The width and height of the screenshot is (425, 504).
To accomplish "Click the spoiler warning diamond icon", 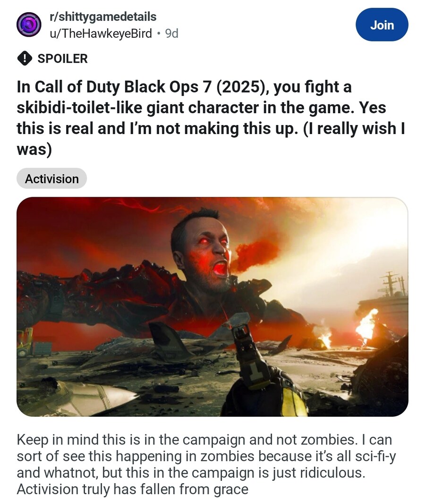I will pos(25,59).
